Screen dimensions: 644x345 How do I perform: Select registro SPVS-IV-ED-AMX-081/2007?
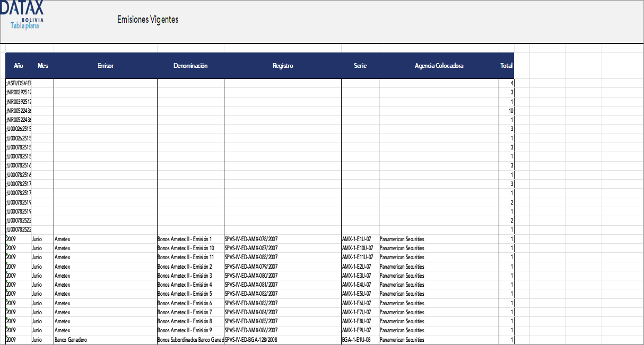283,285
